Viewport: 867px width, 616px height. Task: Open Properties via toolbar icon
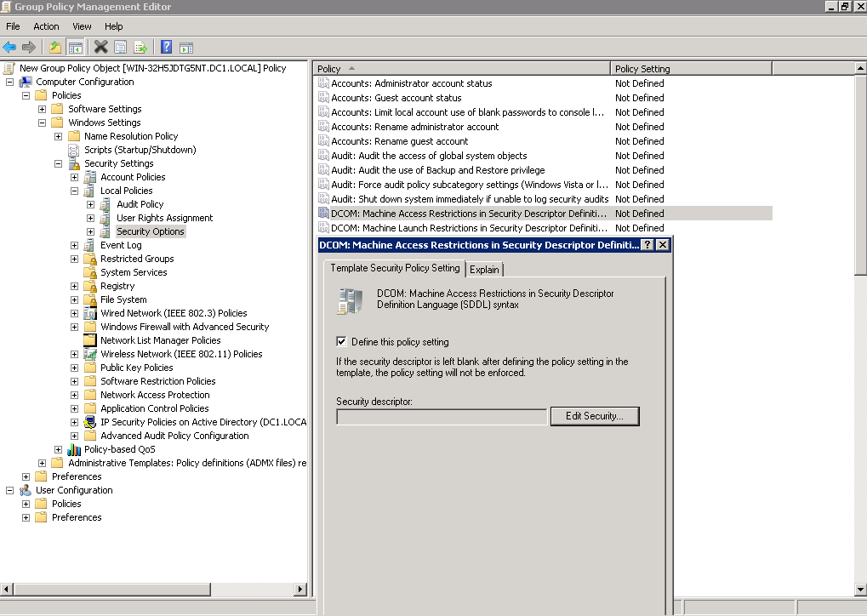coord(121,48)
